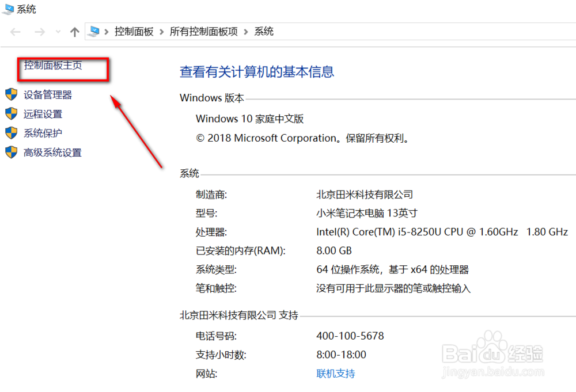Expand chevron after 所有控制面板项 breadcrumb
This screenshot has height=392, width=576.
click(x=246, y=32)
